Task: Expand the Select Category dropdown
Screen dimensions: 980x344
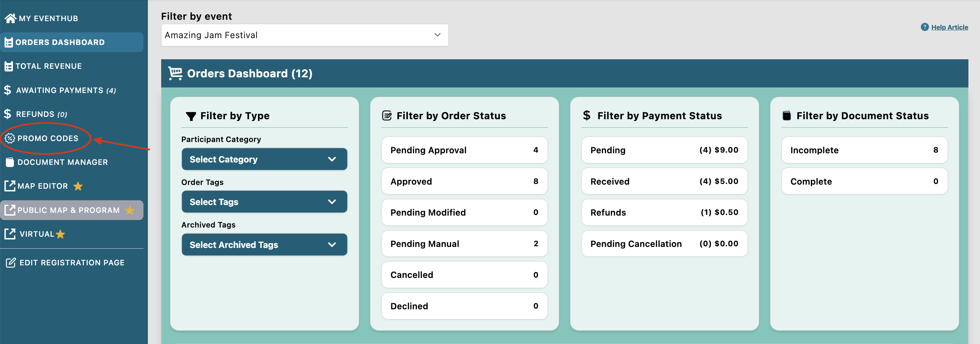Action: click(x=264, y=159)
